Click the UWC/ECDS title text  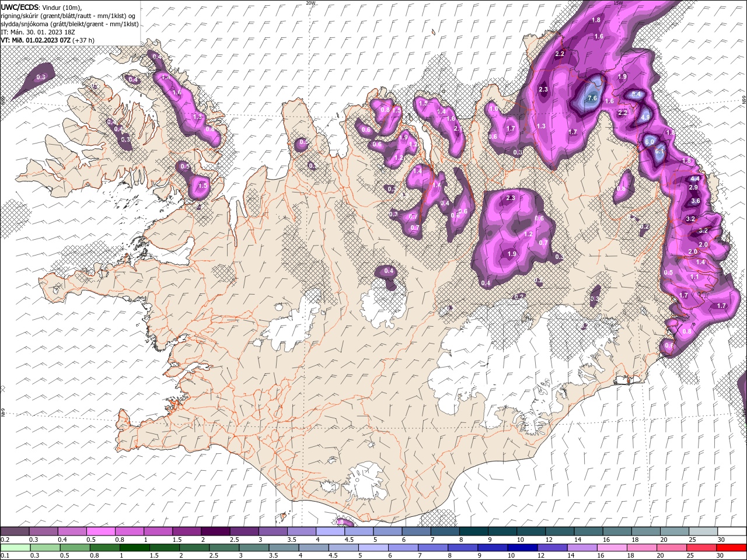pyautogui.click(x=20, y=6)
